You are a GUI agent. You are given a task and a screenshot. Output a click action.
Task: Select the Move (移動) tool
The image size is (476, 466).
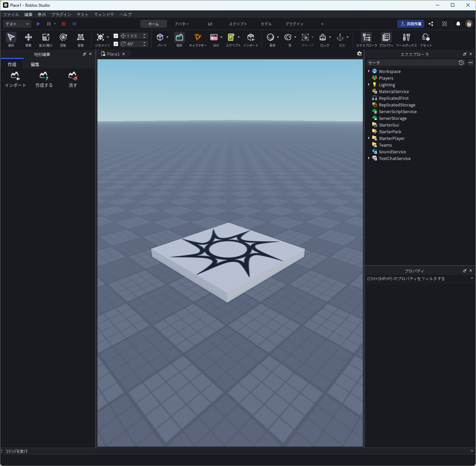[x=28, y=40]
